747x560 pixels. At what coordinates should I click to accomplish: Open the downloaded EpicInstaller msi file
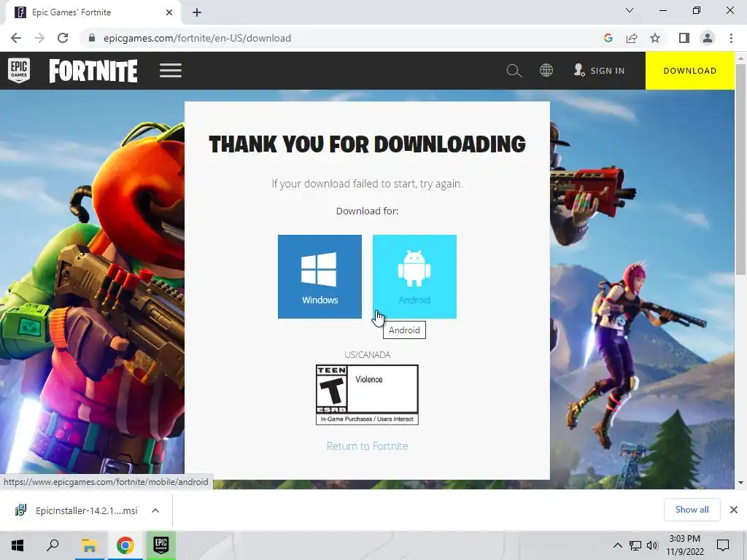(77, 510)
